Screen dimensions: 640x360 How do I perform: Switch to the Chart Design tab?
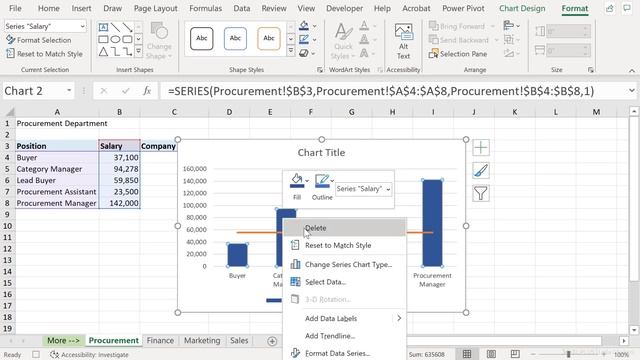[522, 8]
